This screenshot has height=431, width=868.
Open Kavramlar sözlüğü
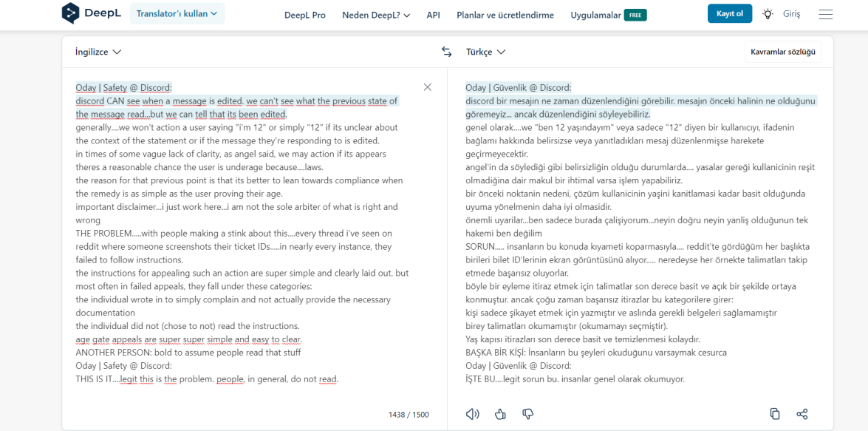783,52
